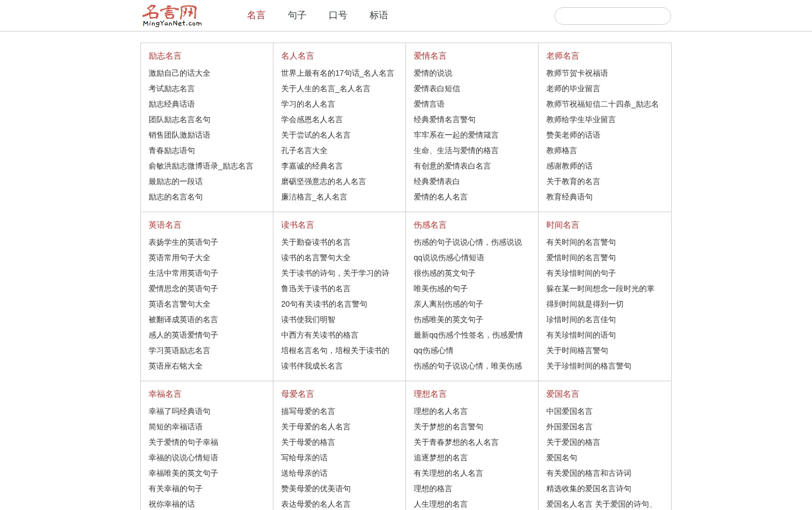
Task: Read 李嘉诚的经典名言
Action: [312, 166]
